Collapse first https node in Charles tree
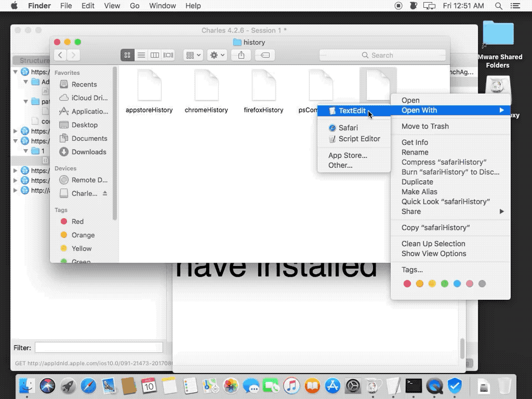The height and width of the screenshot is (399, 532). click(16, 72)
